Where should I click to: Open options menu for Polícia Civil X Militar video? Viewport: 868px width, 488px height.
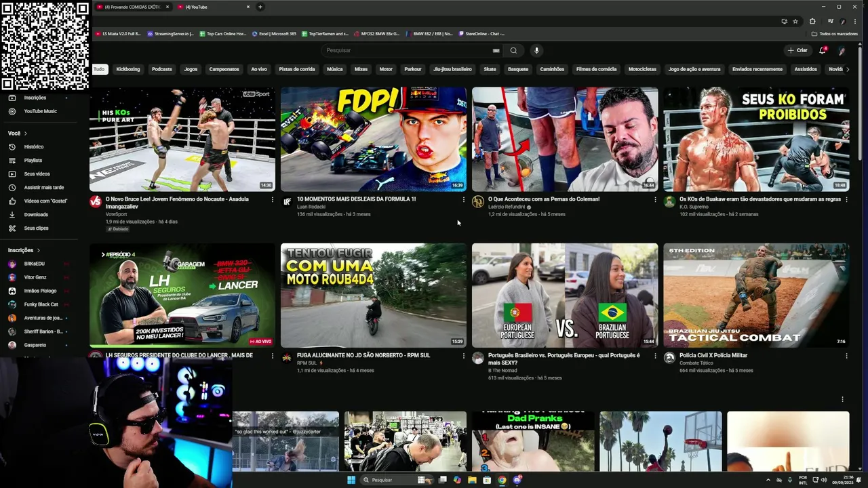pyautogui.click(x=846, y=356)
